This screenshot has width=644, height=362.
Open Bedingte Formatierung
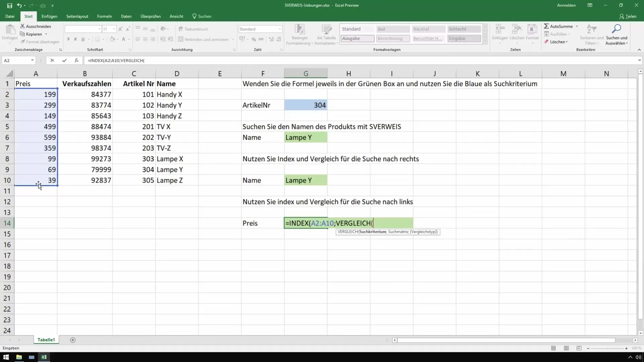point(299,34)
